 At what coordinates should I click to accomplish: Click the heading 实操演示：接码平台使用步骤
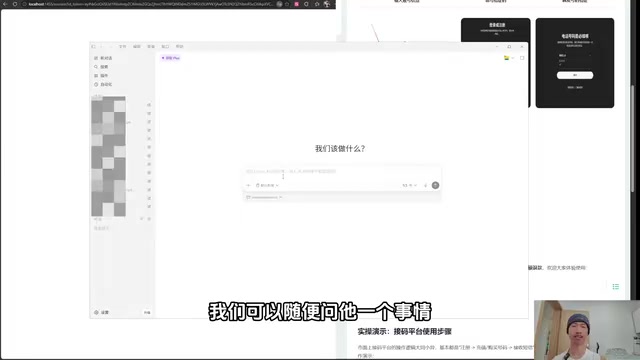[404, 331]
